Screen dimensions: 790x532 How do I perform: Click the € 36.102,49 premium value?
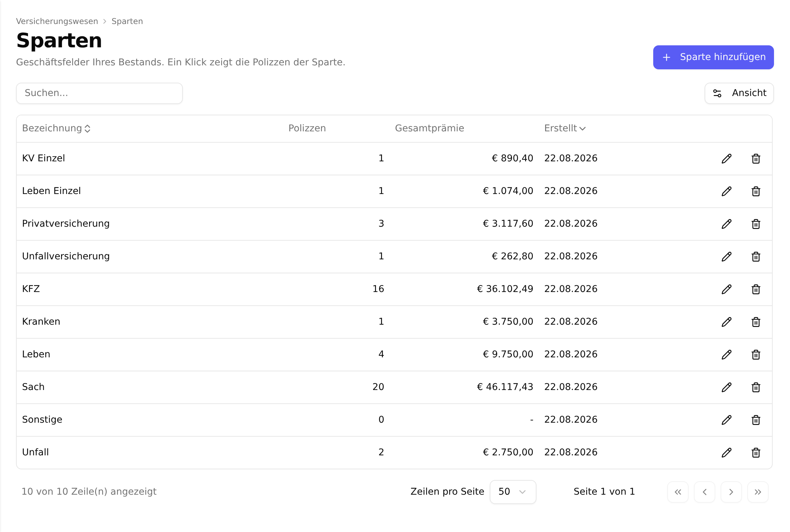pos(505,289)
